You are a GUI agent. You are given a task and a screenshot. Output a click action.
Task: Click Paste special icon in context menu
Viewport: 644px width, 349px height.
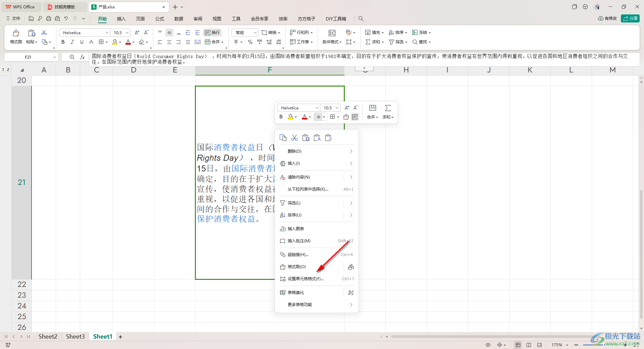pos(329,138)
